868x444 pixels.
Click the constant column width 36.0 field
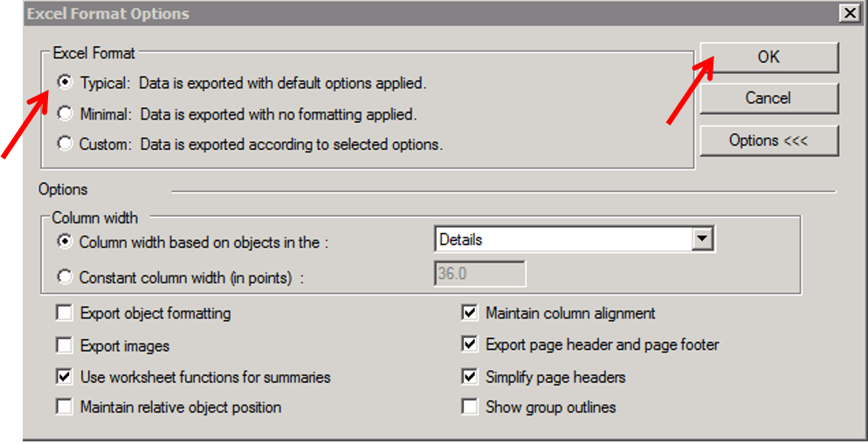[479, 274]
